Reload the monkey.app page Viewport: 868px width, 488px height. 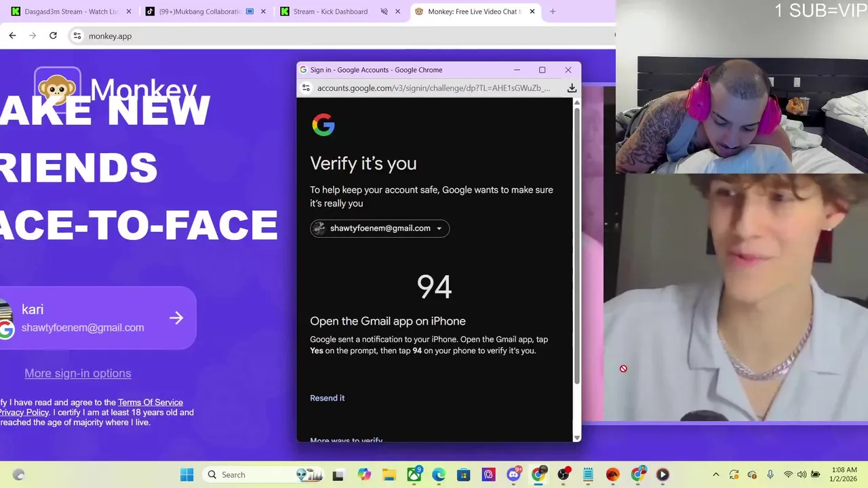pos(53,36)
